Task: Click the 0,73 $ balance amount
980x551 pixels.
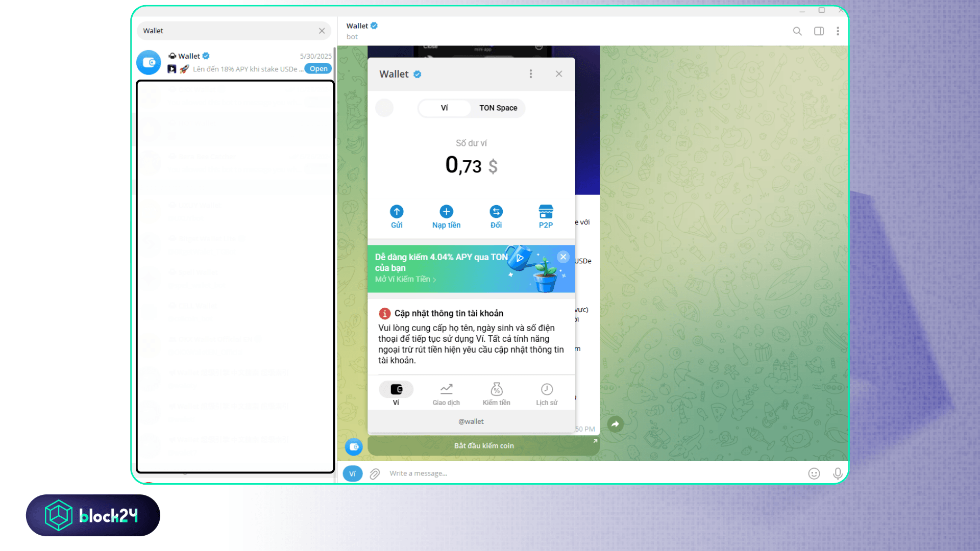Action: [x=471, y=165]
